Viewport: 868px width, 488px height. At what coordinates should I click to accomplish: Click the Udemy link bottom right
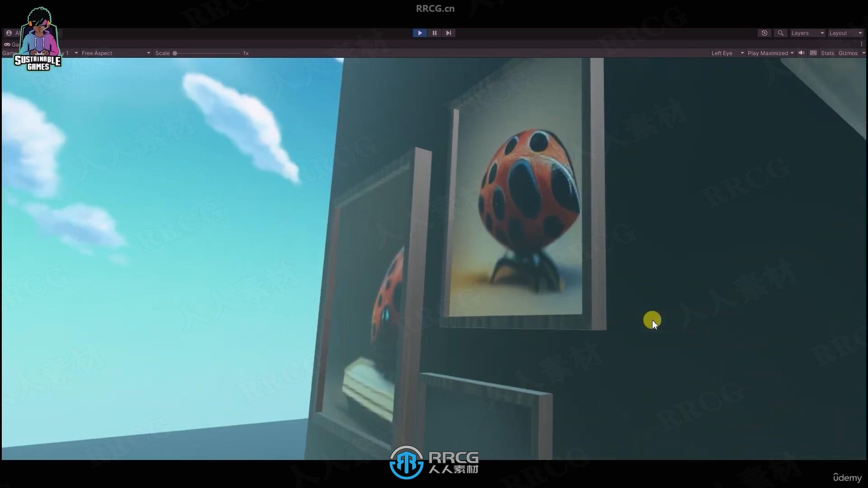(847, 477)
